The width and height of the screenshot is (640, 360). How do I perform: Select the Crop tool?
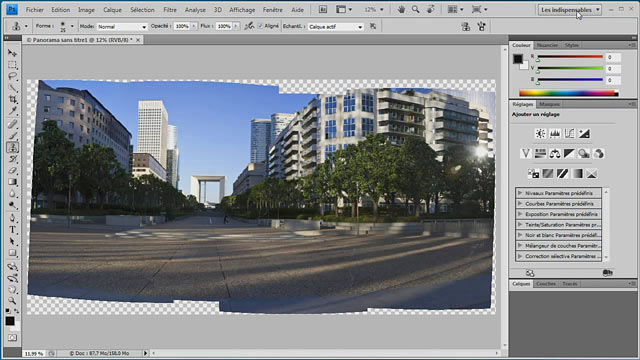point(13,99)
